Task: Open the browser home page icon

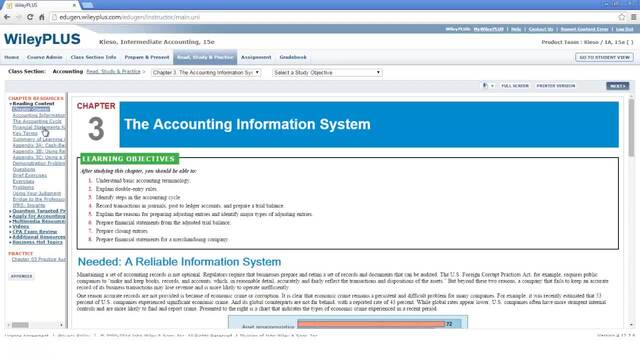Action: [x=41, y=17]
